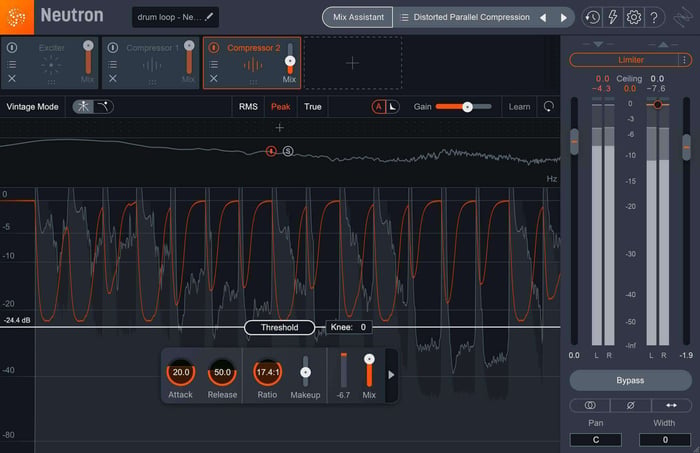The height and width of the screenshot is (453, 700).
Task: Adjust the Gain slider handle
Action: [x=467, y=107]
